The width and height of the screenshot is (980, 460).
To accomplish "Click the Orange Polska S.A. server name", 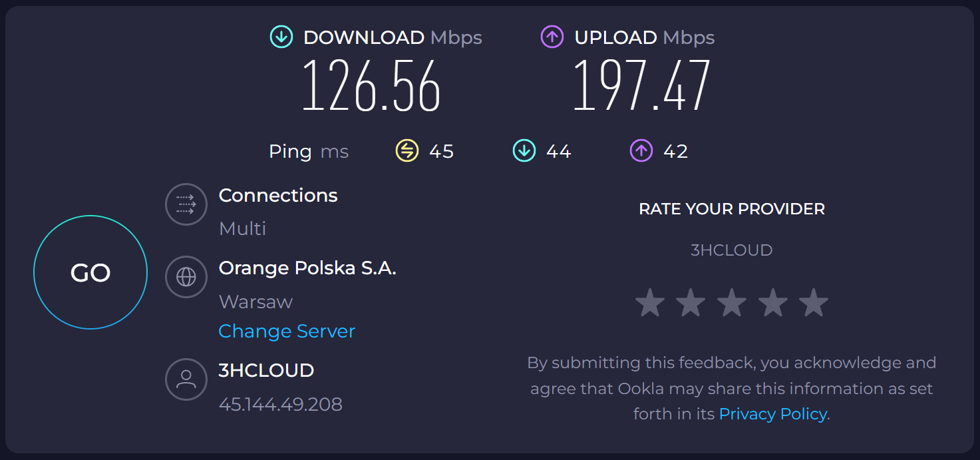I will [307, 268].
